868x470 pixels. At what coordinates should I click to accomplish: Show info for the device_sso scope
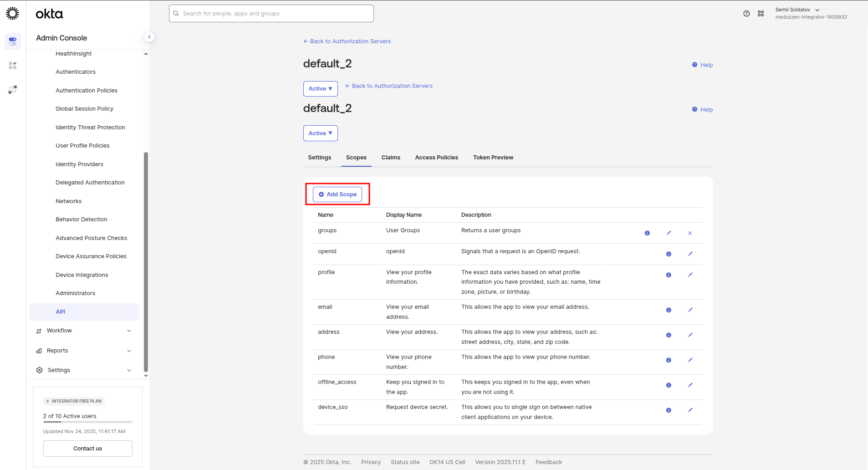pyautogui.click(x=669, y=410)
